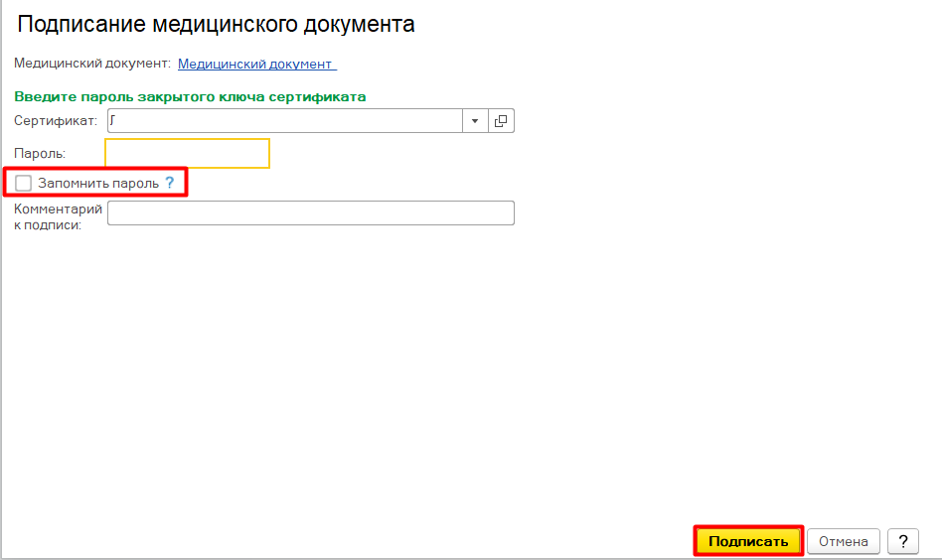Click the Подписание медицинского документа title
The image size is (942, 560).
click(x=216, y=25)
